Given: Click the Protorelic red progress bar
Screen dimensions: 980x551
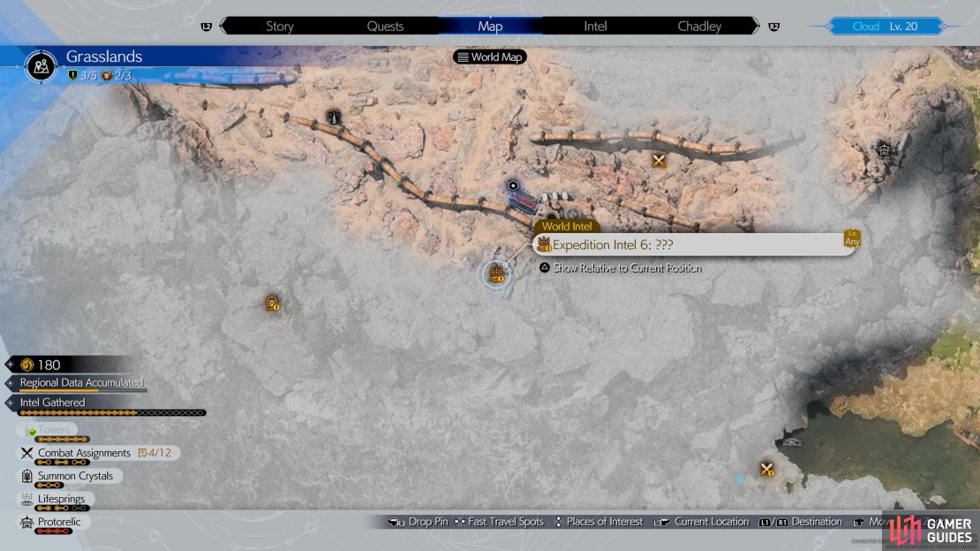Looking at the screenshot, I should click(x=53, y=532).
